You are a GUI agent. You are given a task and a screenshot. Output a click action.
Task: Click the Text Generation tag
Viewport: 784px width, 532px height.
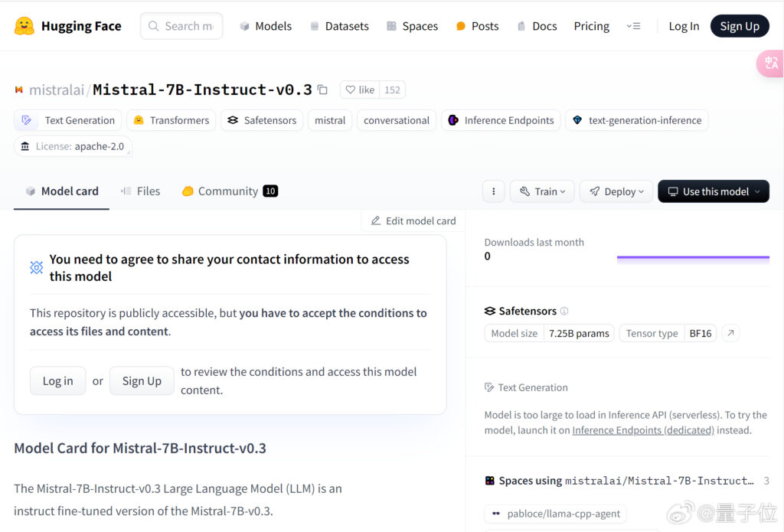(x=67, y=120)
